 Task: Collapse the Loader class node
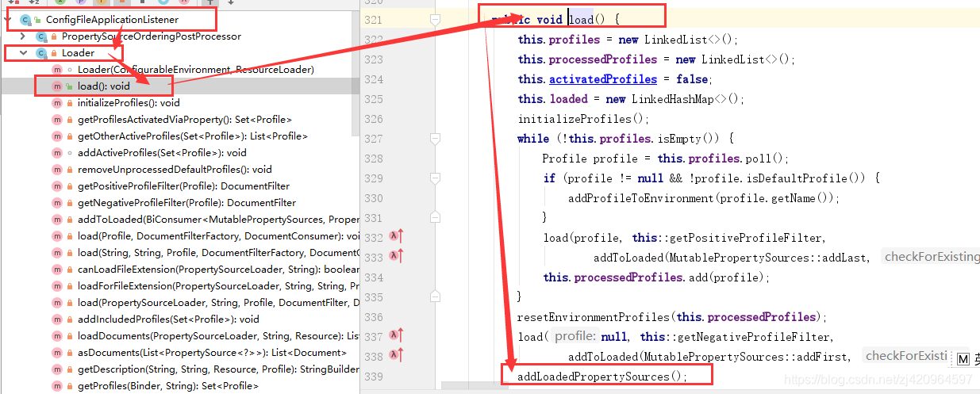[x=22, y=52]
